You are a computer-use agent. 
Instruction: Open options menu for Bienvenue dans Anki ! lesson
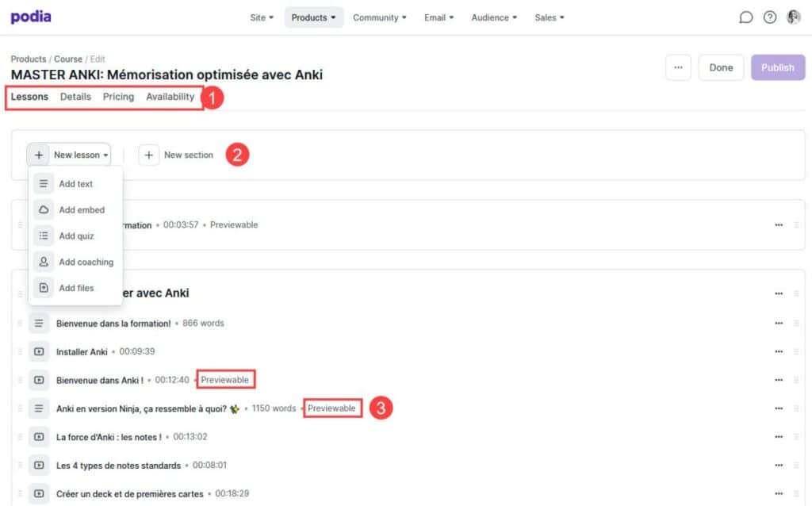coord(779,380)
